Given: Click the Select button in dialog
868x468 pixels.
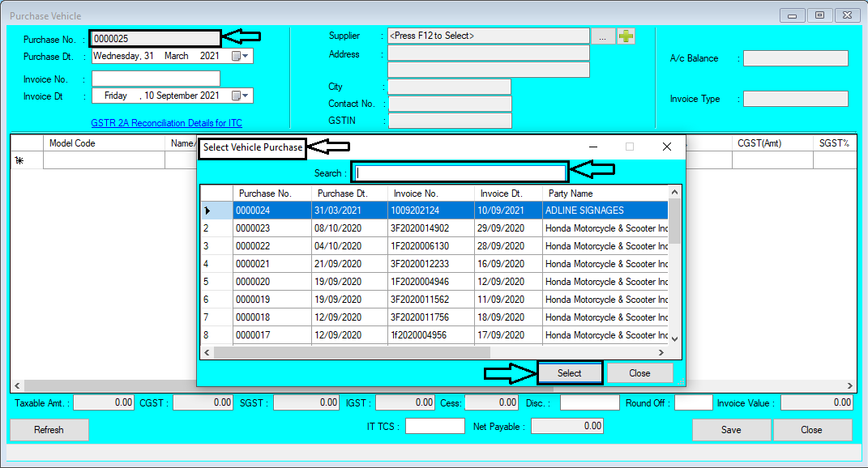Looking at the screenshot, I should tap(570, 373).
